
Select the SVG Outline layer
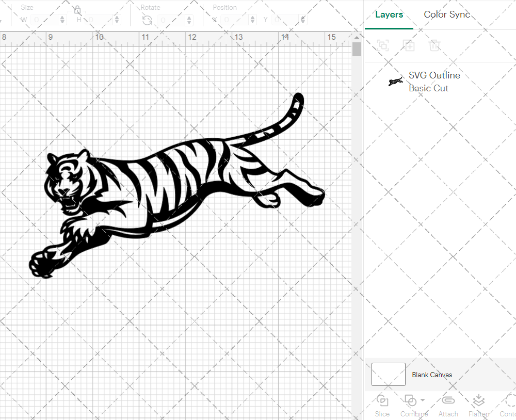tap(440, 82)
